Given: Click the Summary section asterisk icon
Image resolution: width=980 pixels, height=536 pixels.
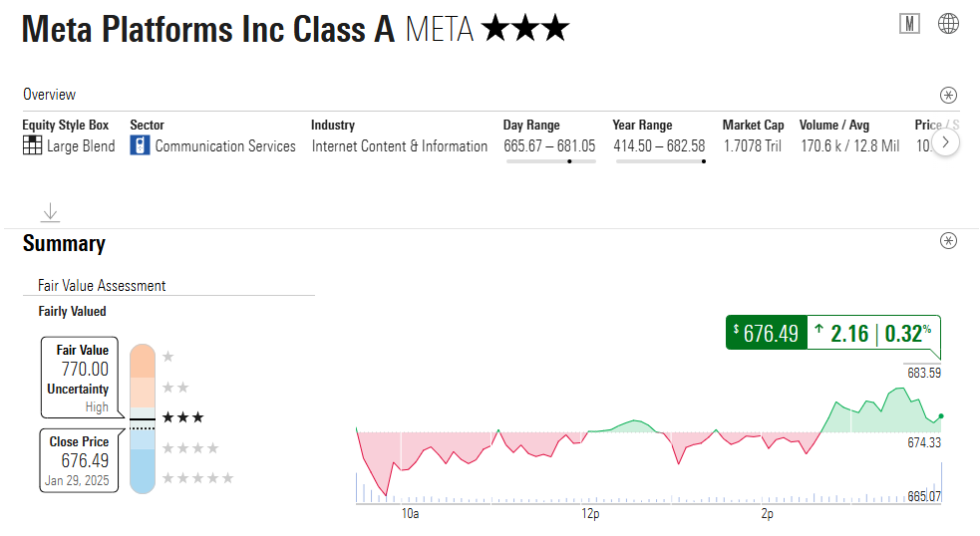Looking at the screenshot, I should click(x=948, y=241).
